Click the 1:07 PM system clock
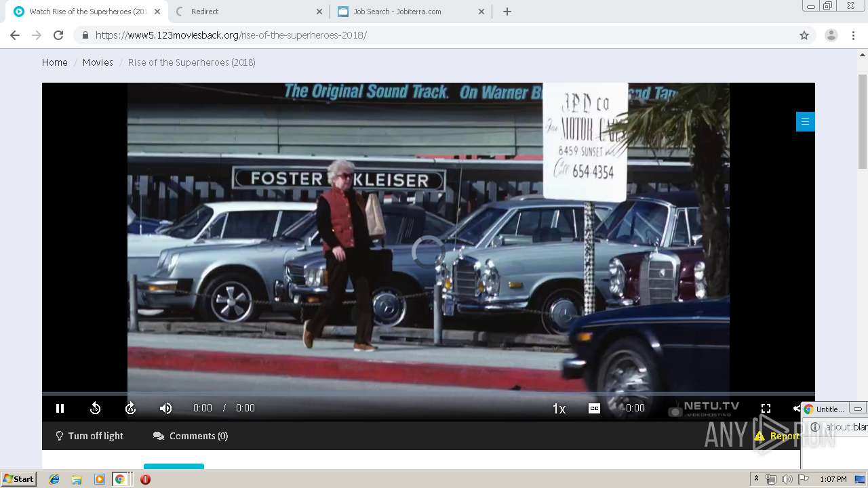The height and width of the screenshot is (488, 868). point(833,479)
